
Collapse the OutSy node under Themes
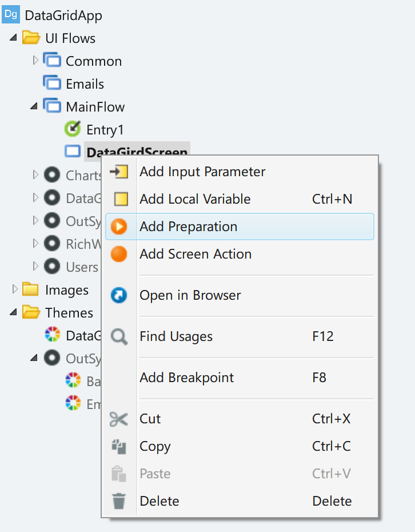point(34,358)
